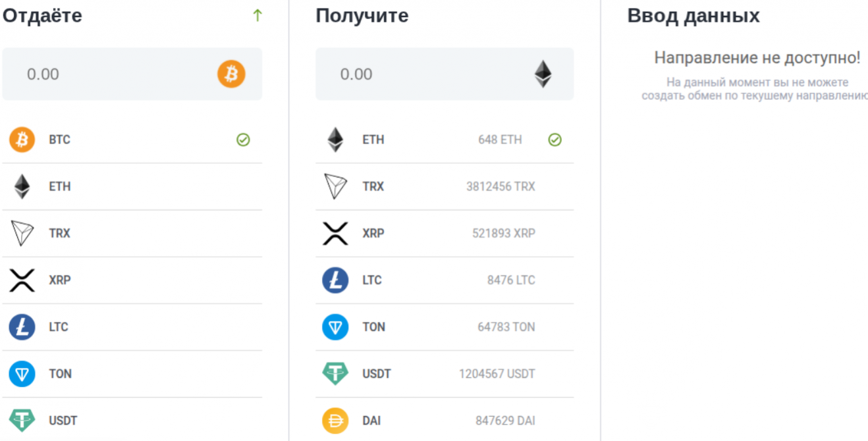Pick the BTC label in the Отдаёте list
The width and height of the screenshot is (868, 441).
(x=59, y=140)
